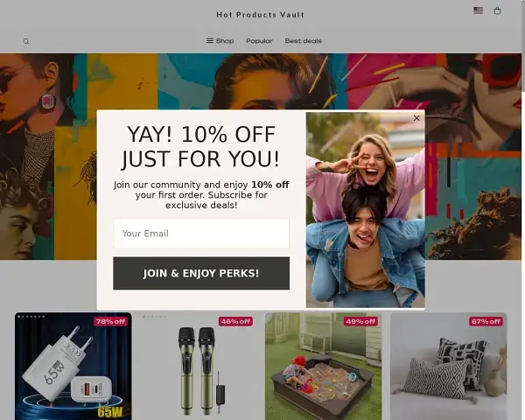Click the JOIN & ENJOY PERKS! button
525x420 pixels.
[x=201, y=273]
